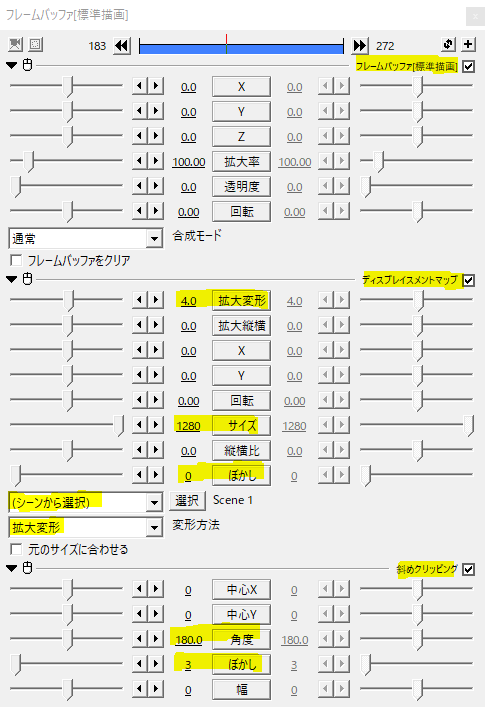485x707 pixels.
Task: Click the refresh icon beside the plus button
Action: tap(448, 44)
